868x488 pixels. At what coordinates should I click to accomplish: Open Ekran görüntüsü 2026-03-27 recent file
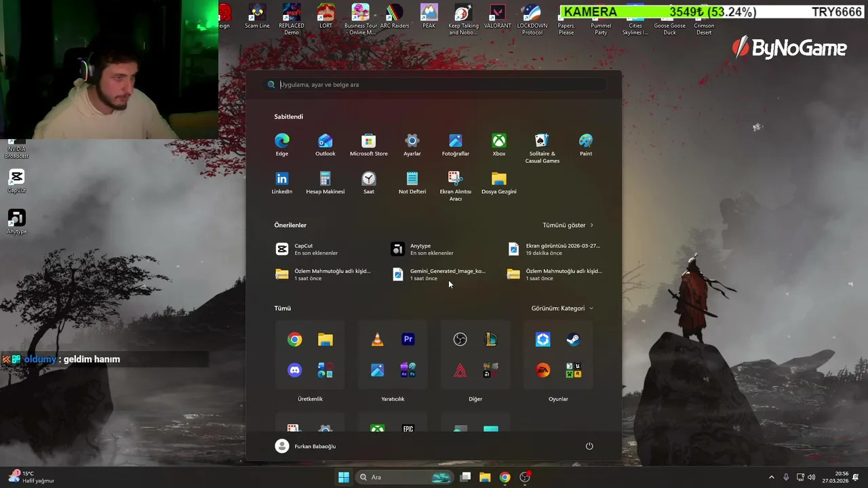pyautogui.click(x=555, y=249)
